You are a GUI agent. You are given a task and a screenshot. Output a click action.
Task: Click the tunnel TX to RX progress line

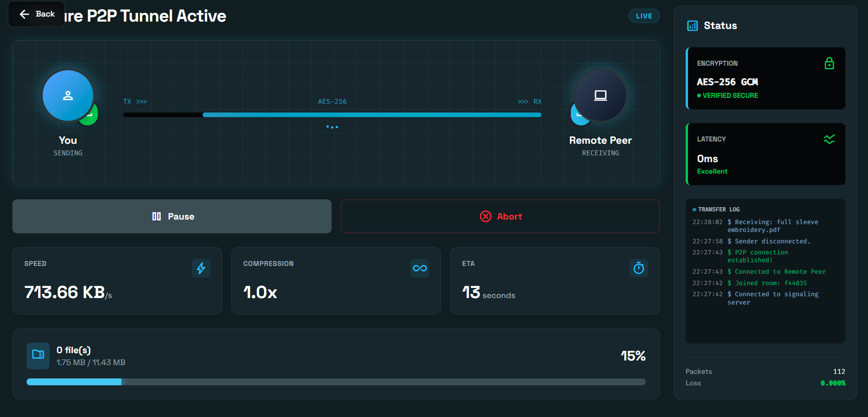[x=332, y=115]
